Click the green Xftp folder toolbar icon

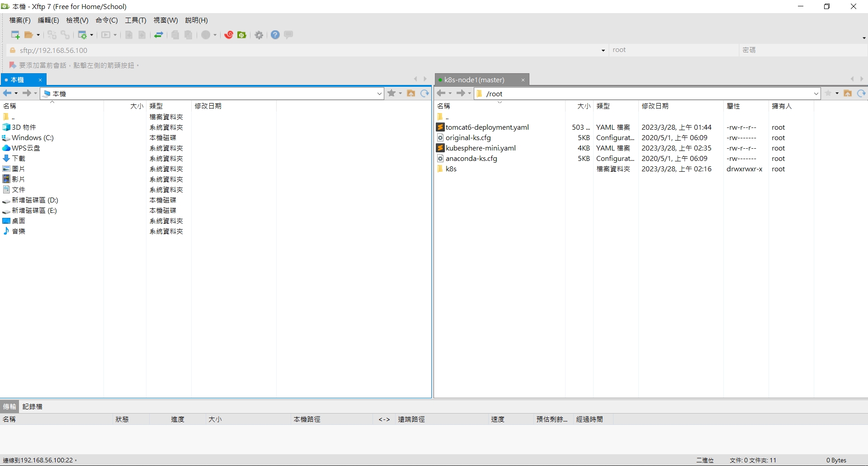click(x=242, y=35)
